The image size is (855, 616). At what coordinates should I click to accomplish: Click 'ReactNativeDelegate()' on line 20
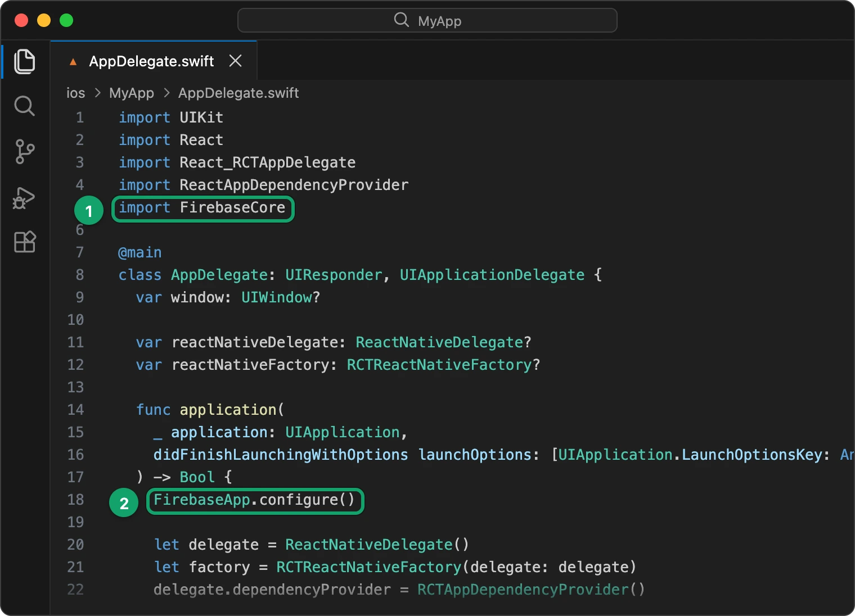[x=377, y=545]
